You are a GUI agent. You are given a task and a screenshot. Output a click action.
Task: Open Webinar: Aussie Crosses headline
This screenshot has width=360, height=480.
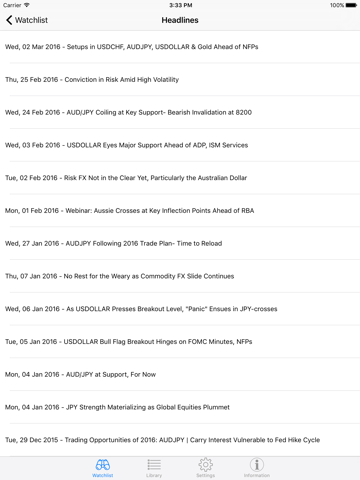pyautogui.click(x=180, y=211)
